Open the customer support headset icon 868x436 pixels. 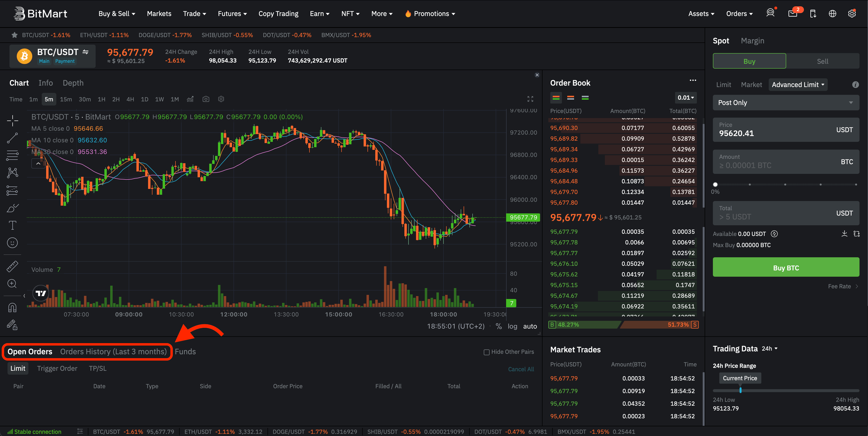[770, 14]
